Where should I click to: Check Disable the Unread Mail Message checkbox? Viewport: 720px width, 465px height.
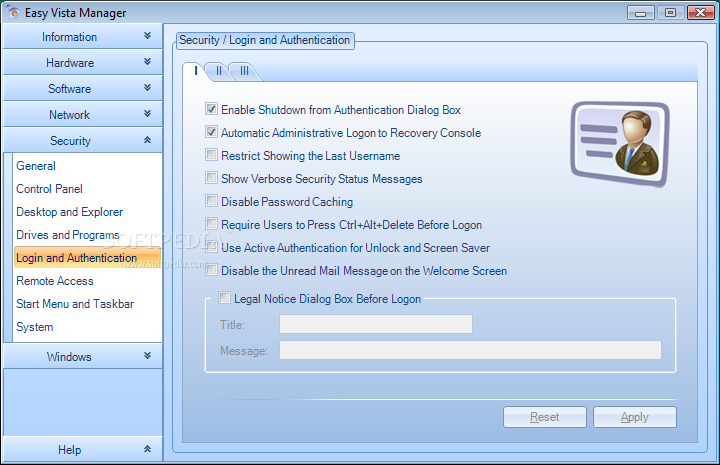(211, 270)
